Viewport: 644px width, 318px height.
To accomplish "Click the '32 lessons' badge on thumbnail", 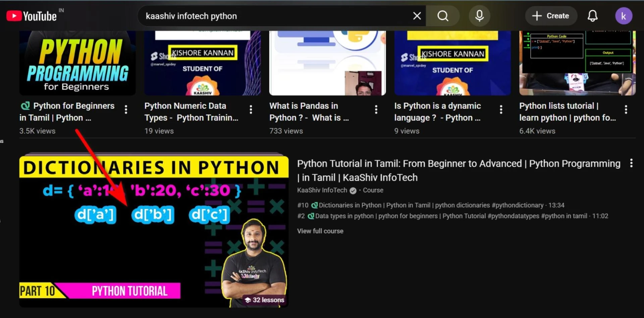I will [264, 300].
